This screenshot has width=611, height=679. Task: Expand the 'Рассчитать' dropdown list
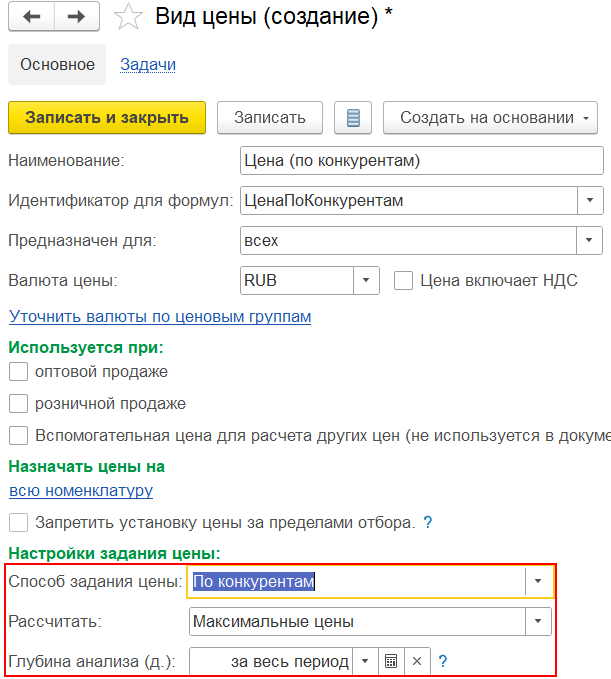539,622
